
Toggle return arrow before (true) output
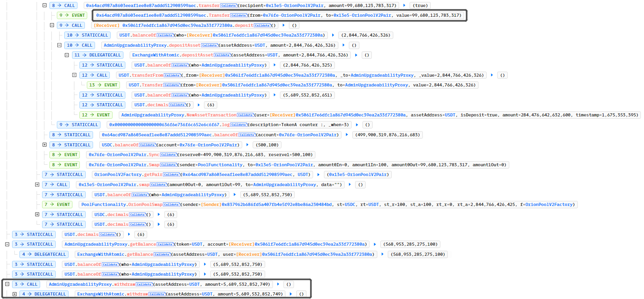[404, 5]
